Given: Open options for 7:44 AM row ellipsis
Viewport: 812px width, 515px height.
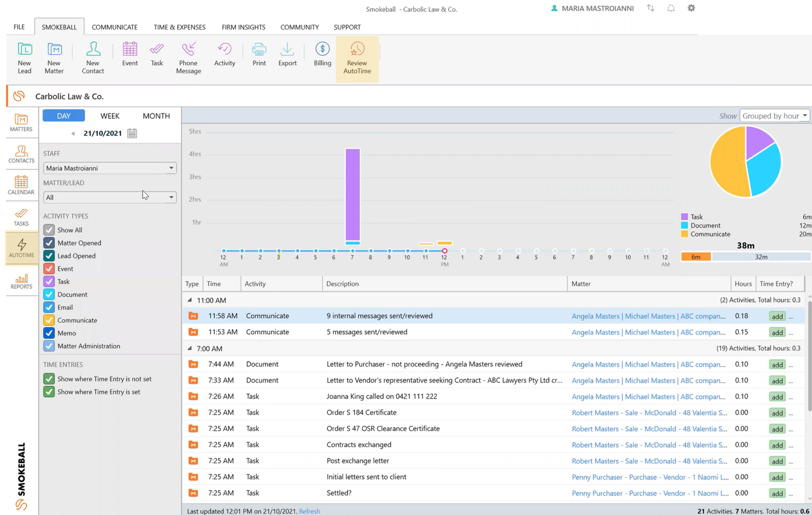Looking at the screenshot, I should pyautogui.click(x=791, y=365).
